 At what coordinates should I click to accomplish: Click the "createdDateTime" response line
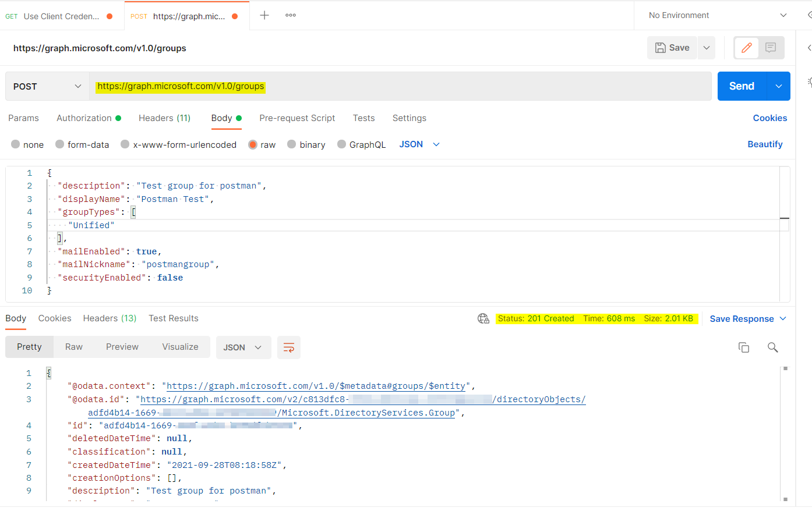177,465
